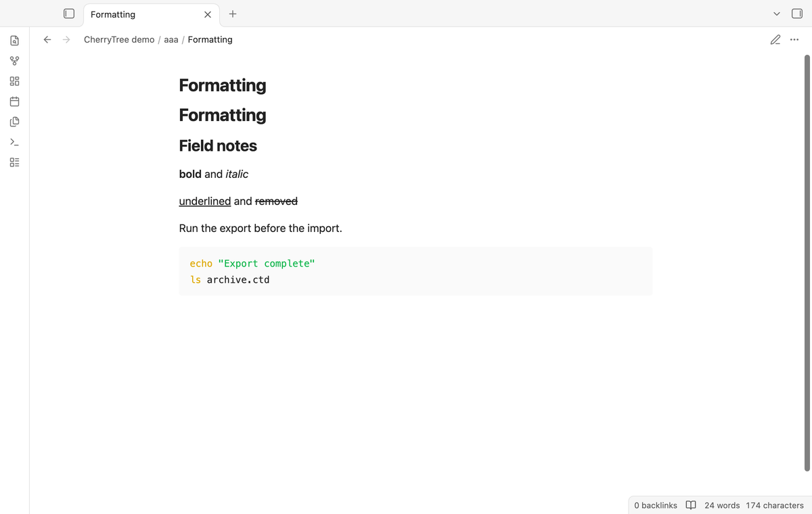Click the second Formatting heading

pyautogui.click(x=223, y=115)
